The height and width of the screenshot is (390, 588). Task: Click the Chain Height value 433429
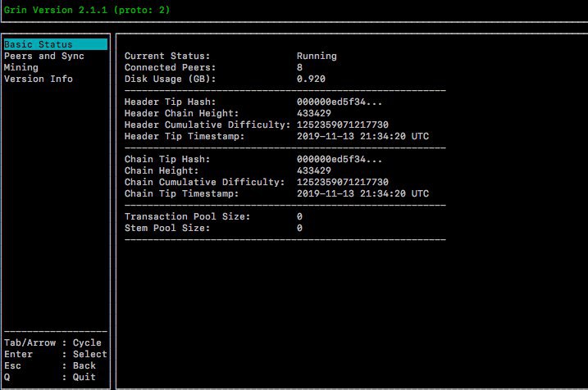pos(314,170)
